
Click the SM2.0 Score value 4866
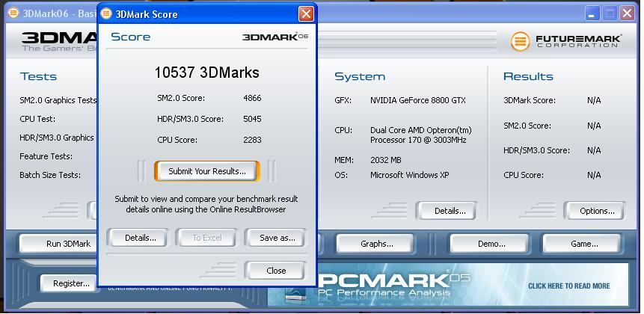252,98
